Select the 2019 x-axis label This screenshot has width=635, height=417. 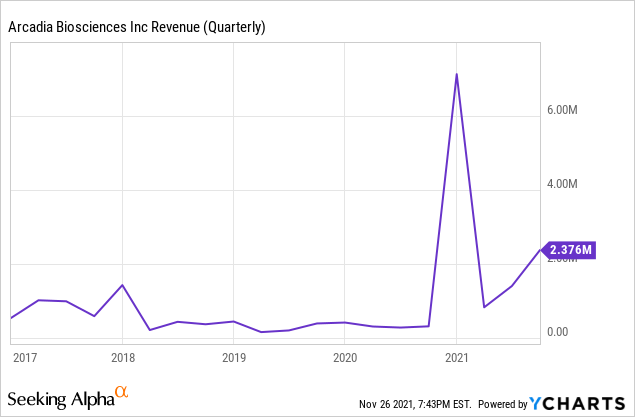point(234,358)
